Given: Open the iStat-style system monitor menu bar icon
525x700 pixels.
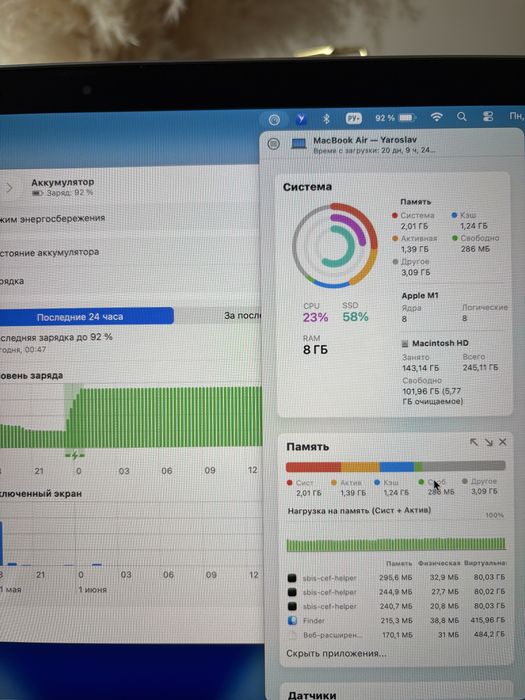Looking at the screenshot, I should point(274,119).
